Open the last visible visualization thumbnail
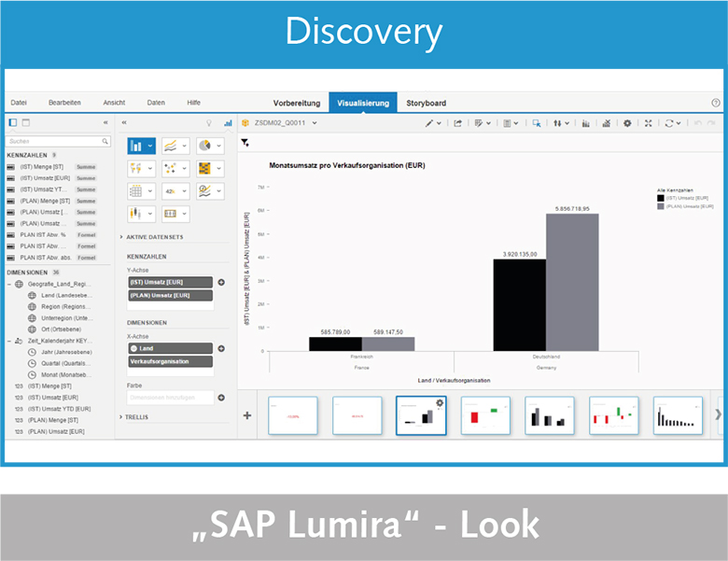Viewport: 728px width, 561px height. (678, 415)
